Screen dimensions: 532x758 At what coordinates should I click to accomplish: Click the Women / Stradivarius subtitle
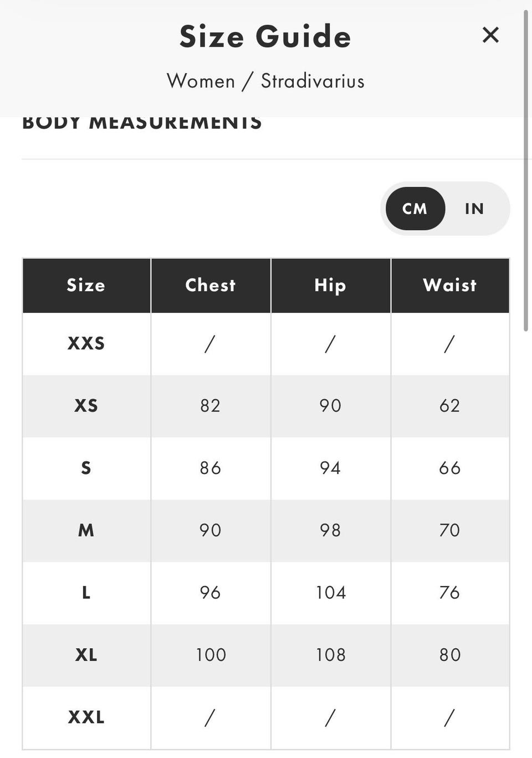(x=265, y=81)
